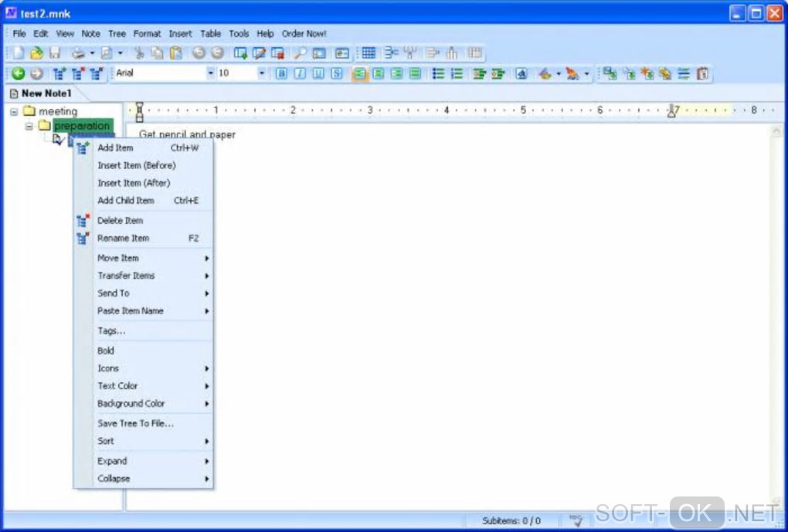This screenshot has width=788, height=532.
Task: Click the gray Forward arrow icon
Action: (x=36, y=73)
